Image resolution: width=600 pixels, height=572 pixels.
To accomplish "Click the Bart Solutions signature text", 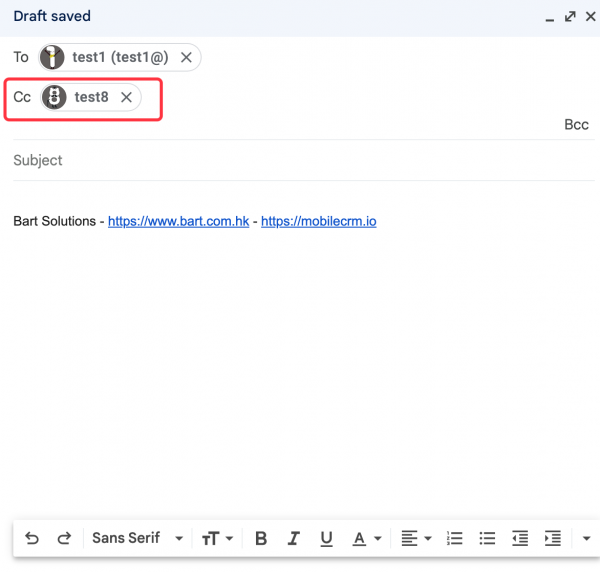I will coord(54,221).
